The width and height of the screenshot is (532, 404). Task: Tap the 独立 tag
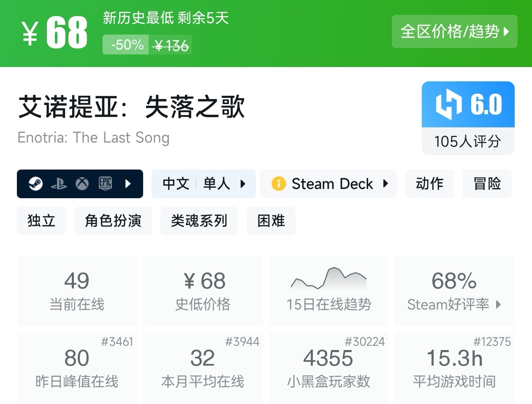[x=41, y=221]
